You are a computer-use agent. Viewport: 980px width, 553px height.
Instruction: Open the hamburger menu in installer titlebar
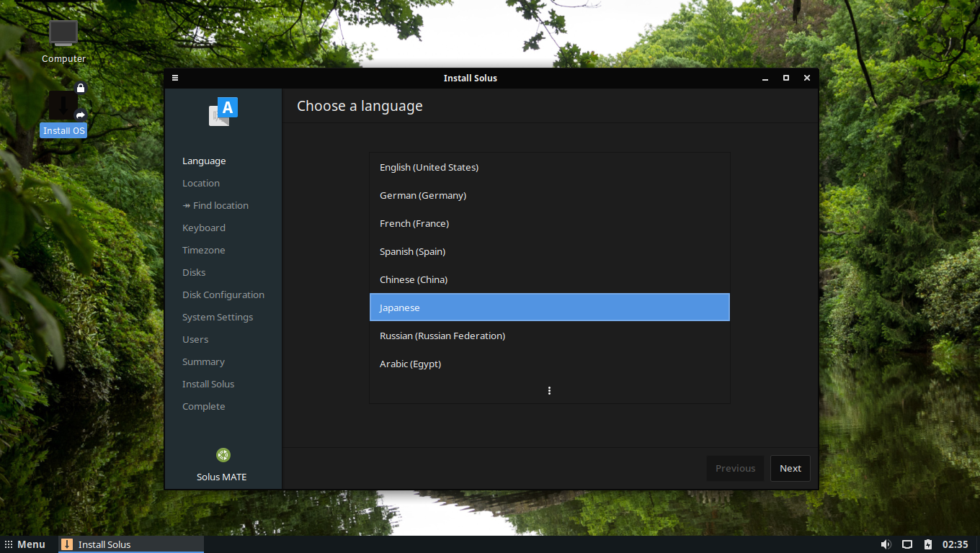point(175,78)
